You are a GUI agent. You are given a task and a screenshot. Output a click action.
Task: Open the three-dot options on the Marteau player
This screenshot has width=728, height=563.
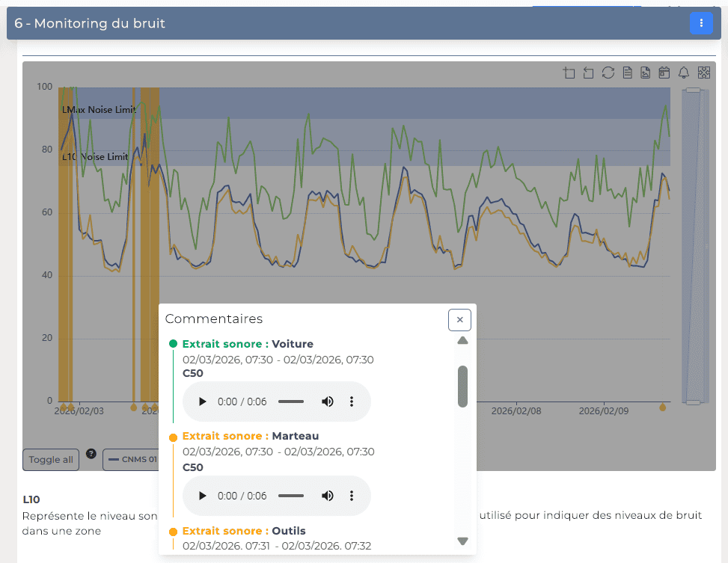pos(352,495)
